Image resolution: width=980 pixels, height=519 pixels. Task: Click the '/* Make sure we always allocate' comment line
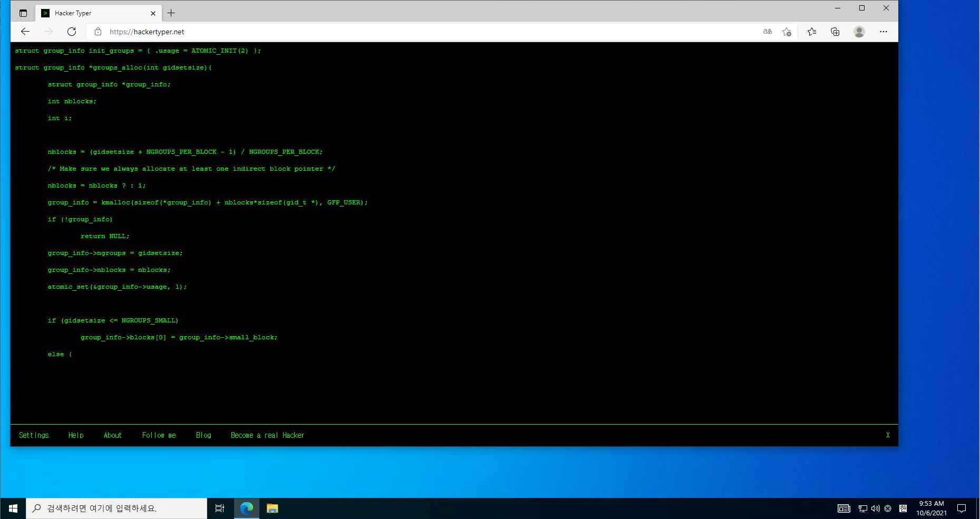(x=191, y=169)
